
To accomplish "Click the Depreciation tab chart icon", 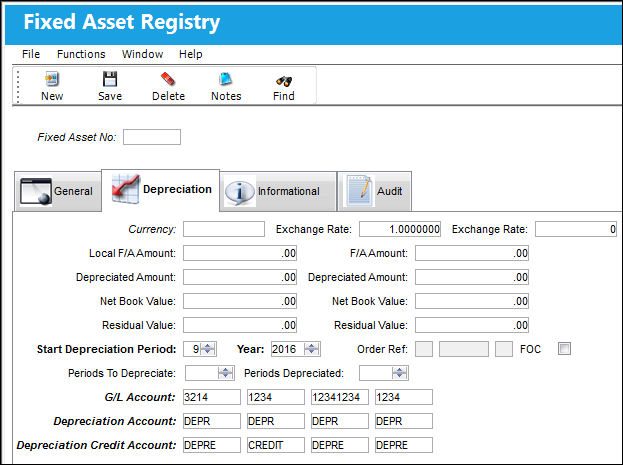I will tap(126, 189).
